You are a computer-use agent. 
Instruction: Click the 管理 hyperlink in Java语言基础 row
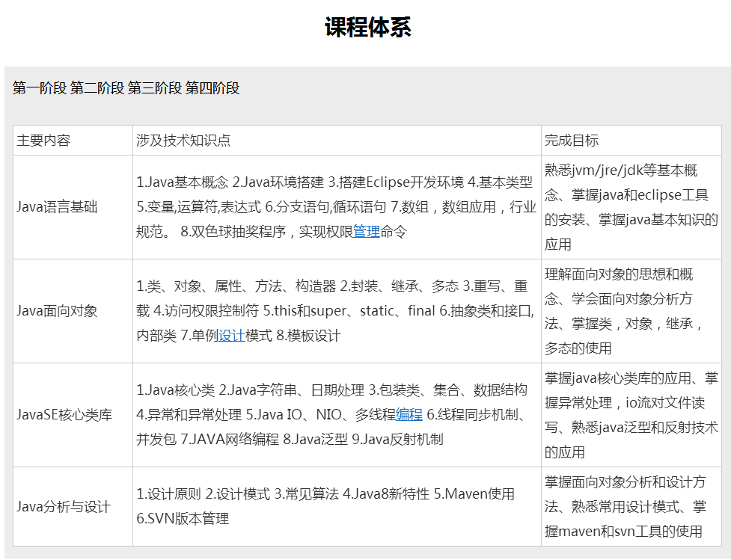(x=367, y=232)
